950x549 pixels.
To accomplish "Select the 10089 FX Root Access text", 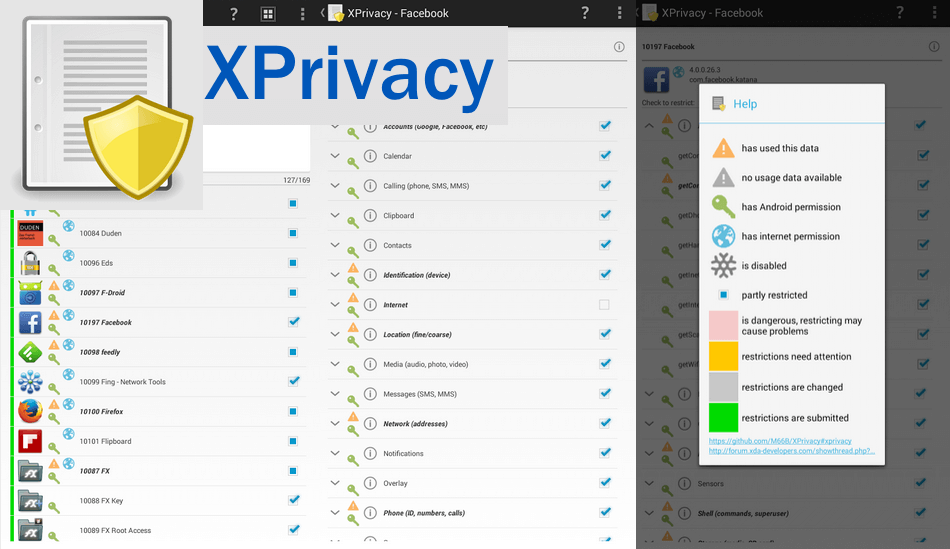I will 115,530.
